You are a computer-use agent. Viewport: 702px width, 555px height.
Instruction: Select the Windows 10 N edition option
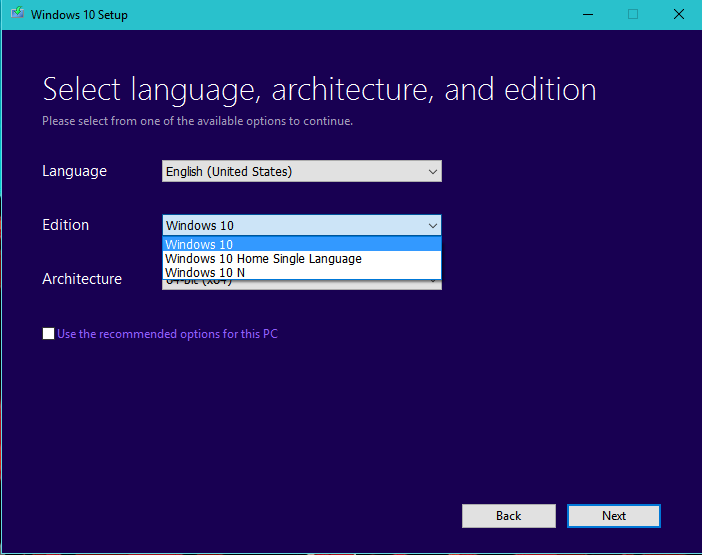point(302,273)
